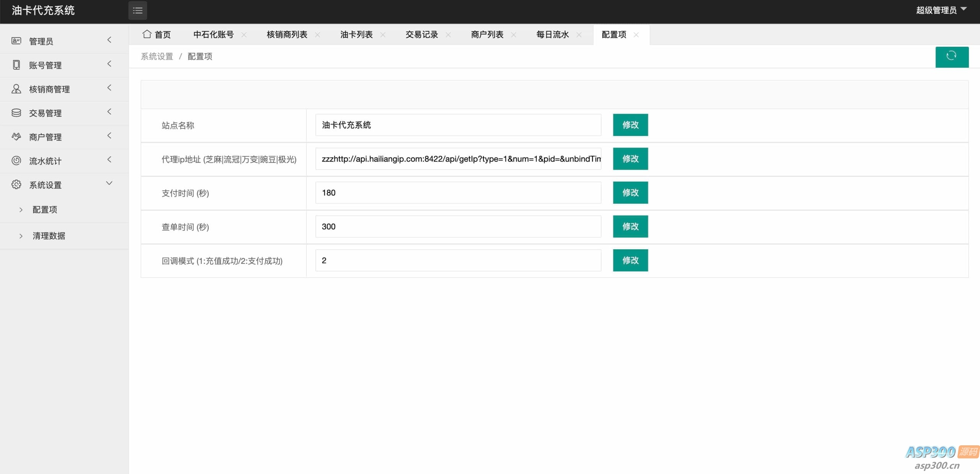Expand the 流水统计 menu arrow
This screenshot has height=474, width=980.
pyautogui.click(x=109, y=160)
